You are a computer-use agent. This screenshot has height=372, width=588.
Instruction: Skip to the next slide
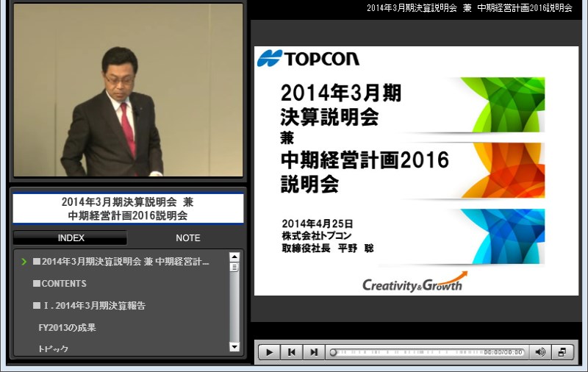[314, 352]
